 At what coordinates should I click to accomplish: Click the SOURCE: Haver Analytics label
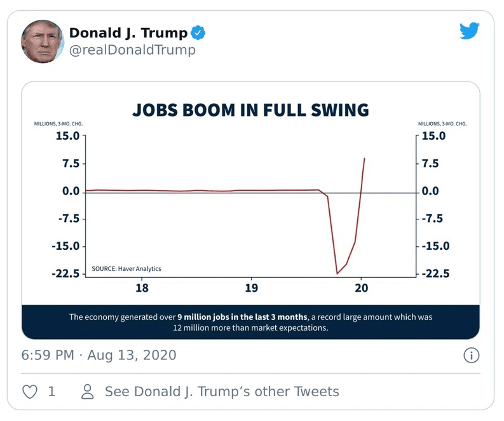click(126, 268)
